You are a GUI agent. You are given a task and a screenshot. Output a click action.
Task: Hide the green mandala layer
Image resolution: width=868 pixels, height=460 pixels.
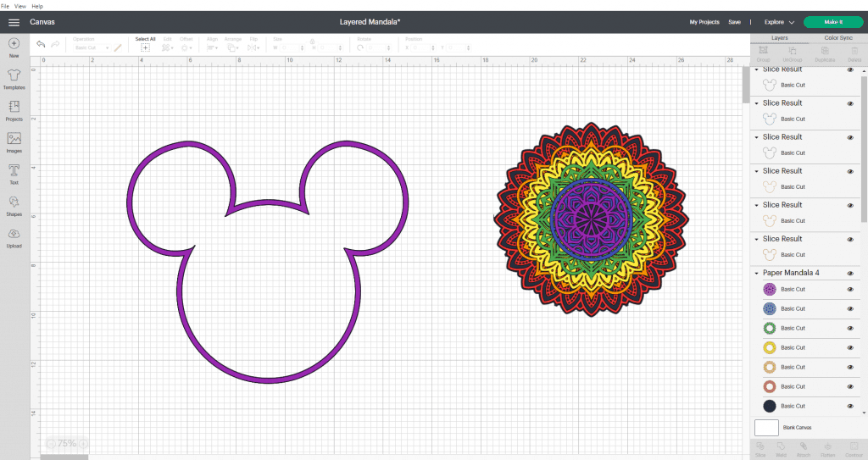tap(850, 328)
